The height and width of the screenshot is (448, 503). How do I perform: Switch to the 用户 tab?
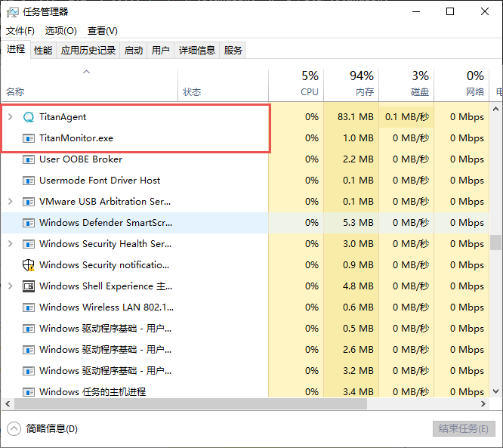click(160, 51)
